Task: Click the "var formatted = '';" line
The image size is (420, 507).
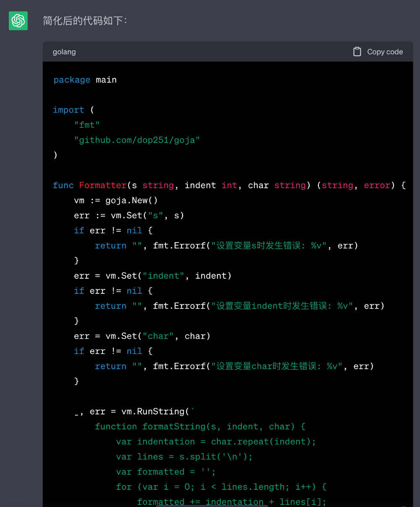Action: tap(166, 472)
